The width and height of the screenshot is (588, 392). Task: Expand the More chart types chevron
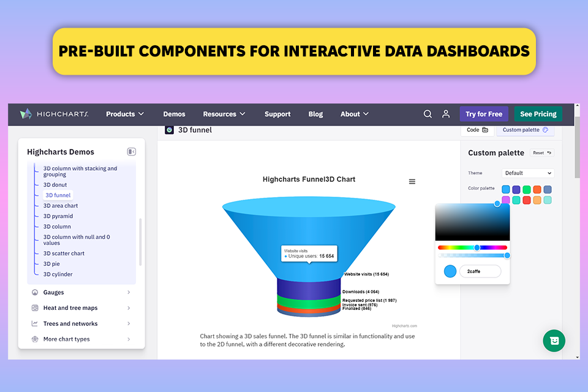129,339
